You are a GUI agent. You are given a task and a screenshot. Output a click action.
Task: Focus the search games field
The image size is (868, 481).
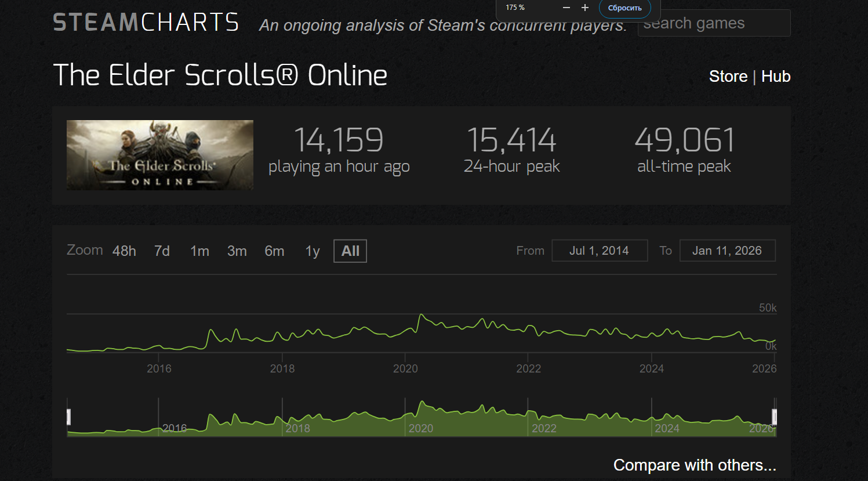coord(714,23)
